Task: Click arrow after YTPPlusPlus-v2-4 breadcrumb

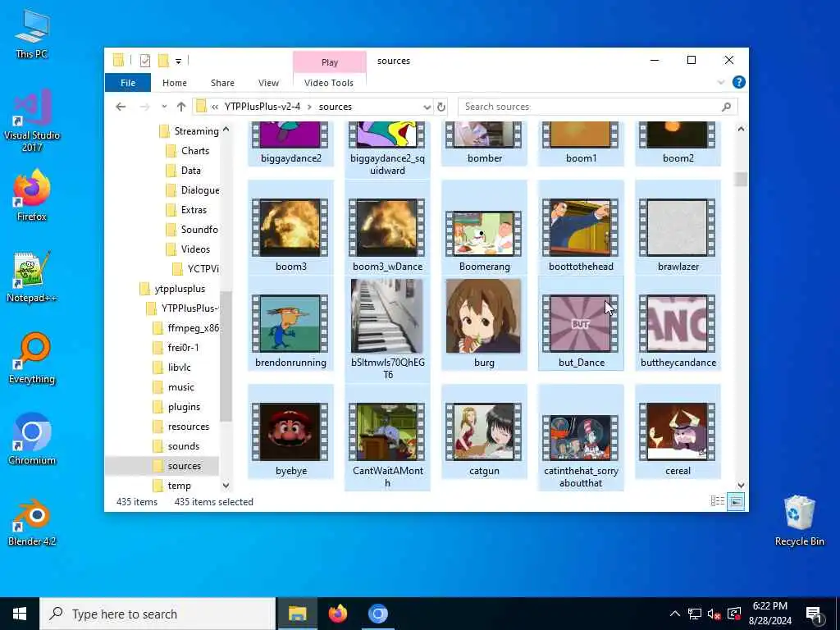Action: [309, 107]
